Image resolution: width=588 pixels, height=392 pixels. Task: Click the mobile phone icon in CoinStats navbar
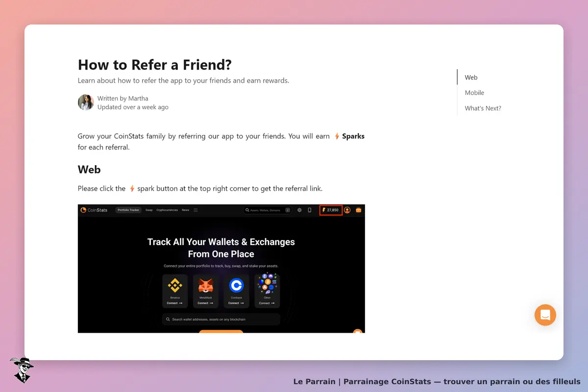(309, 210)
